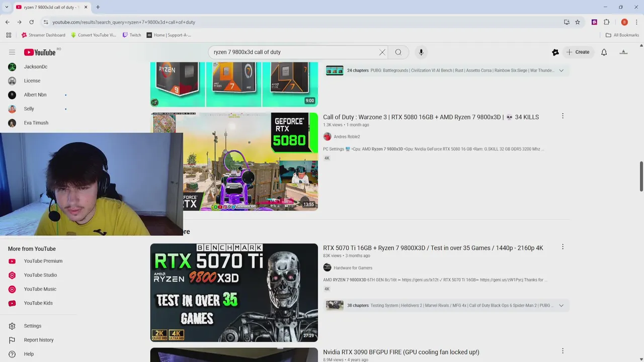Screen dimensions: 644x362
Task: Bookmark this page with the star
Action: (x=578, y=22)
